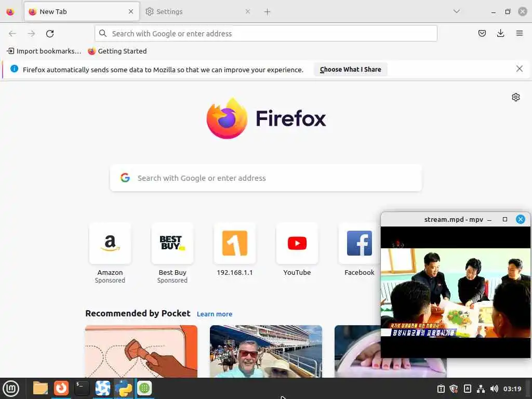Viewport: 532px width, 399px height.
Task: Click the Firefox logo on the page
Action: tap(266, 118)
